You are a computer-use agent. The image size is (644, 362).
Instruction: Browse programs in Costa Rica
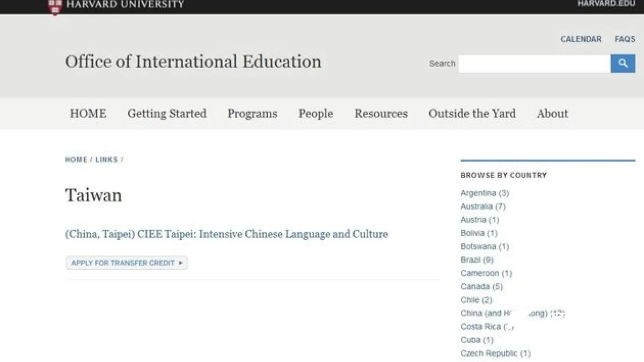point(487,327)
